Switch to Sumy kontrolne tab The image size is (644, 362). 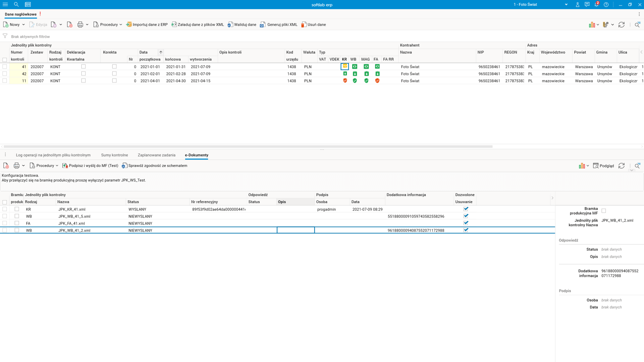pyautogui.click(x=114, y=155)
